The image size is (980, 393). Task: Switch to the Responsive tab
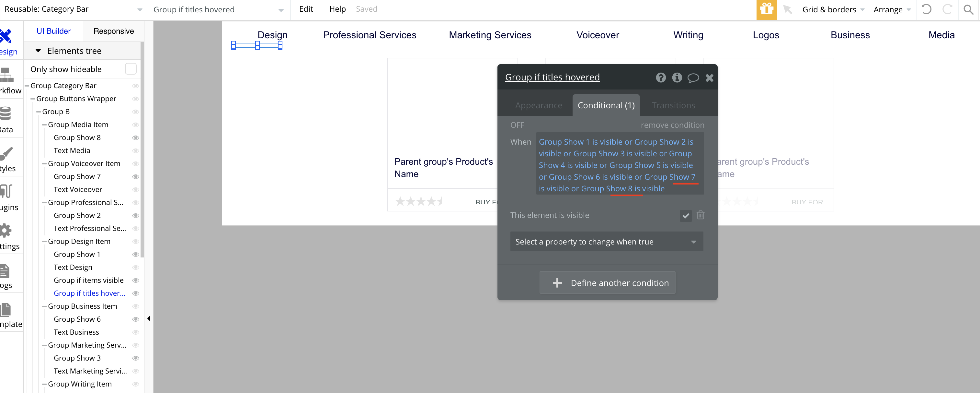(113, 31)
